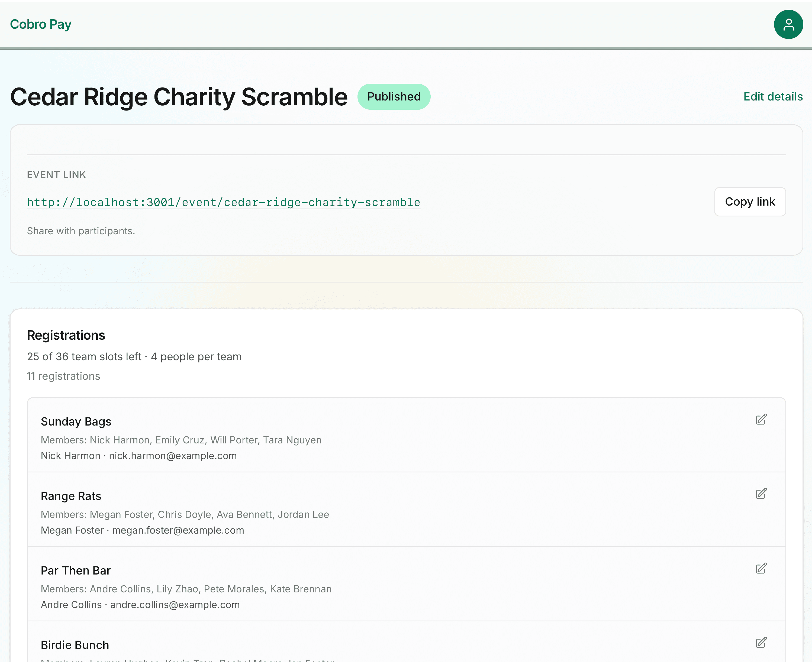The width and height of the screenshot is (812, 662).
Task: Click the Published status badge
Action: coord(394,96)
